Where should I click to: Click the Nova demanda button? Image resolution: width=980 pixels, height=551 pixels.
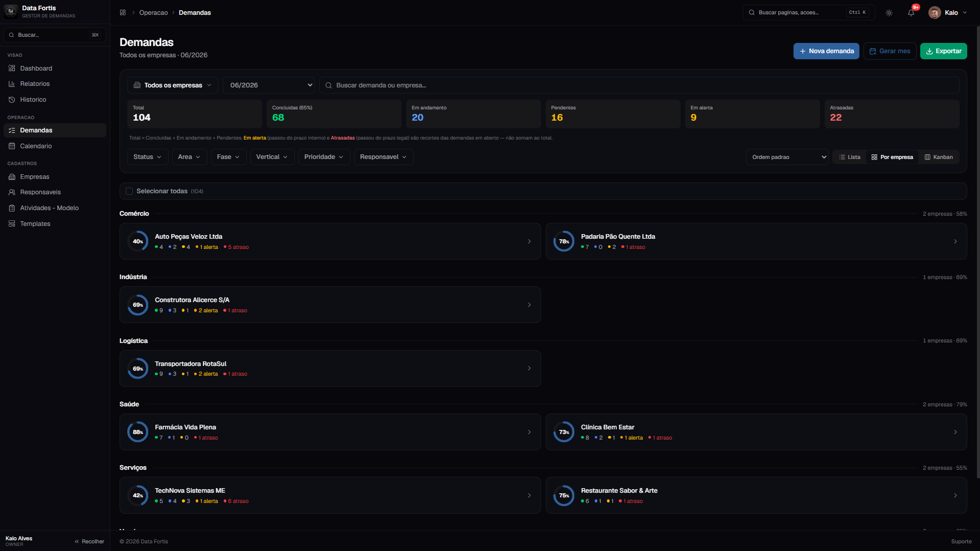[826, 51]
